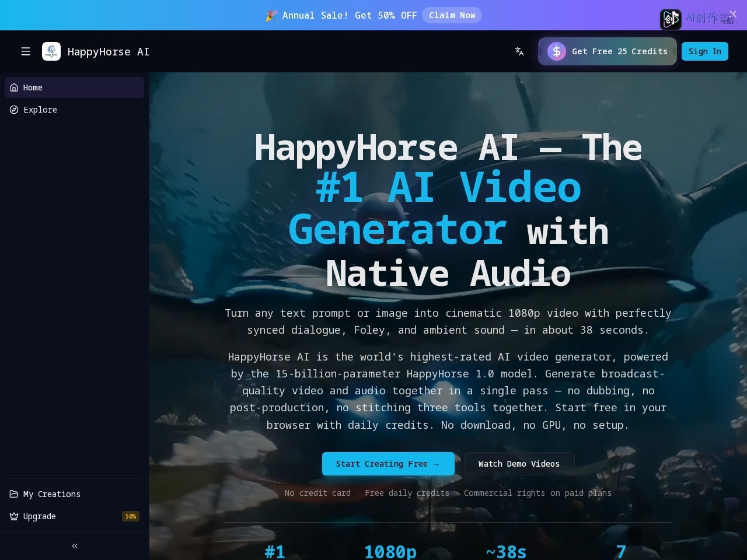Open the language translation selector
The width and height of the screenshot is (747, 560).
coord(519,51)
